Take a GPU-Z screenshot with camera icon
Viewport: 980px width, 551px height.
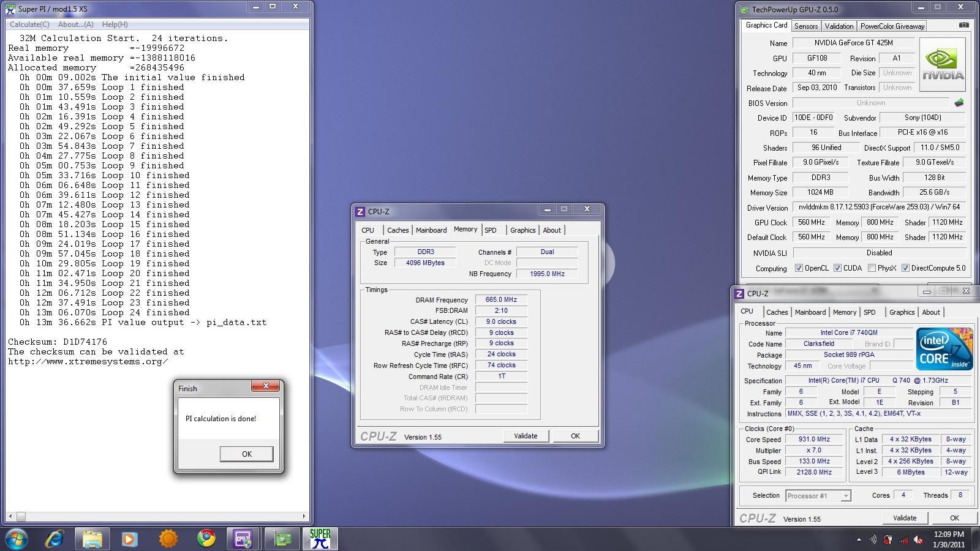tap(963, 25)
